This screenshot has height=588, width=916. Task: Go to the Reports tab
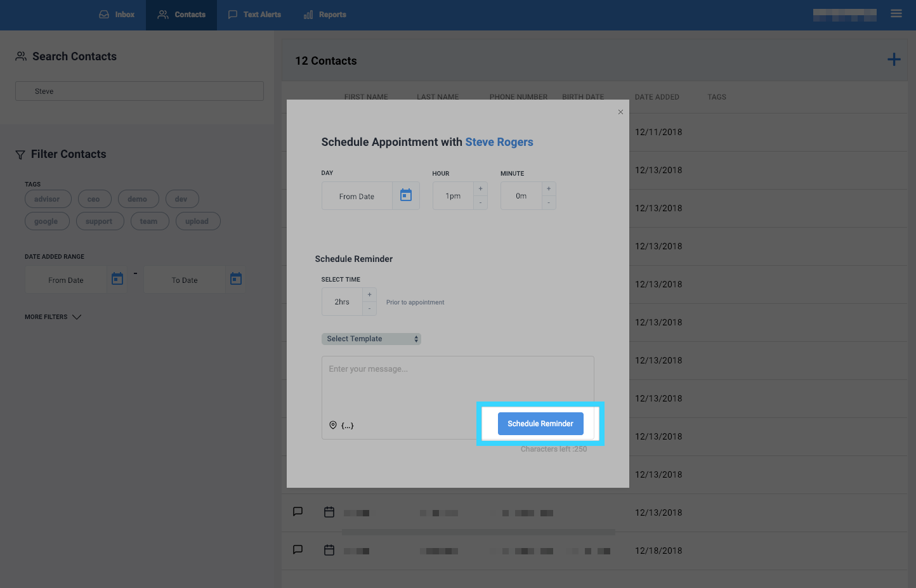[x=325, y=15]
